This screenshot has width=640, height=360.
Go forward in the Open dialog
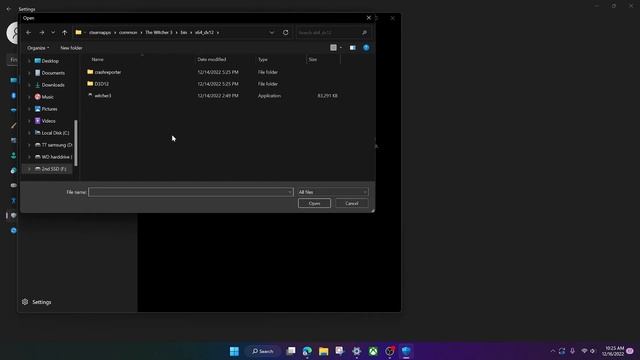click(x=42, y=32)
